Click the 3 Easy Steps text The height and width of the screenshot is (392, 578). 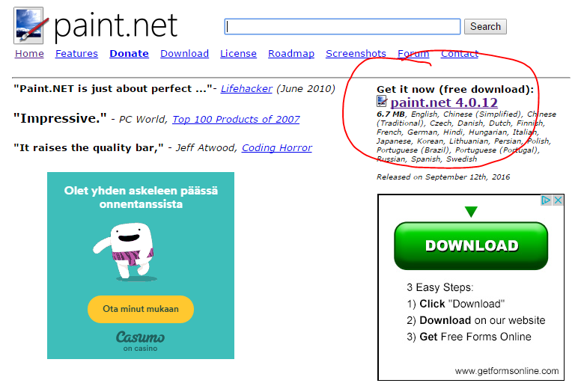coord(439,287)
